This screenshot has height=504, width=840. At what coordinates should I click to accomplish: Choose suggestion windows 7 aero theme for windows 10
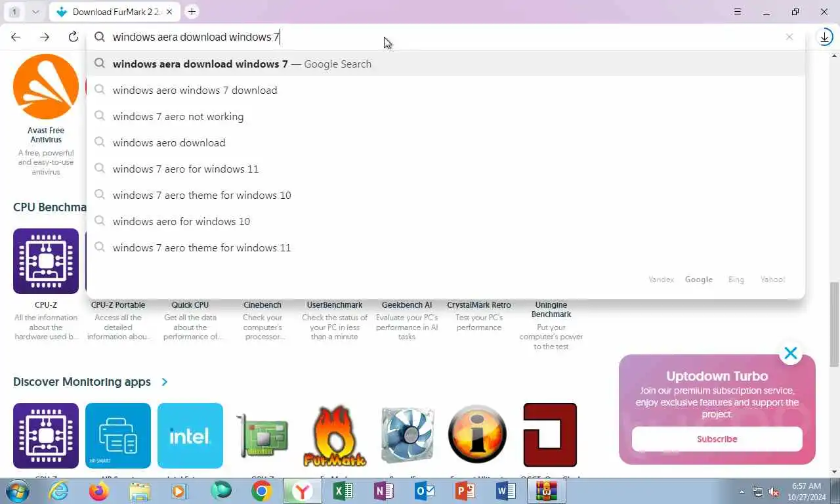coord(446,195)
